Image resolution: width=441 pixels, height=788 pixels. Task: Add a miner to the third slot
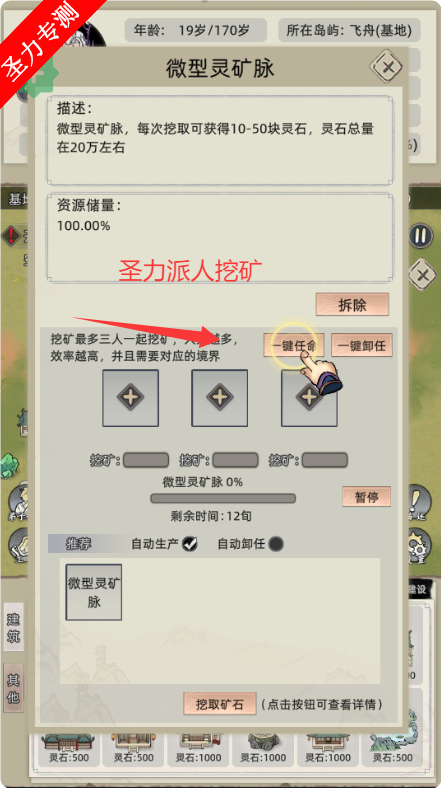[x=309, y=398]
